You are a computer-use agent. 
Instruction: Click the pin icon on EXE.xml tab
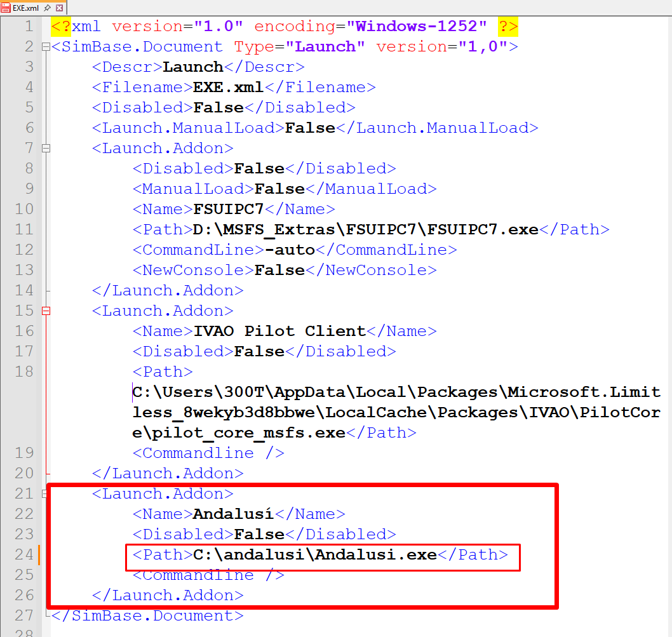pyautogui.click(x=47, y=8)
